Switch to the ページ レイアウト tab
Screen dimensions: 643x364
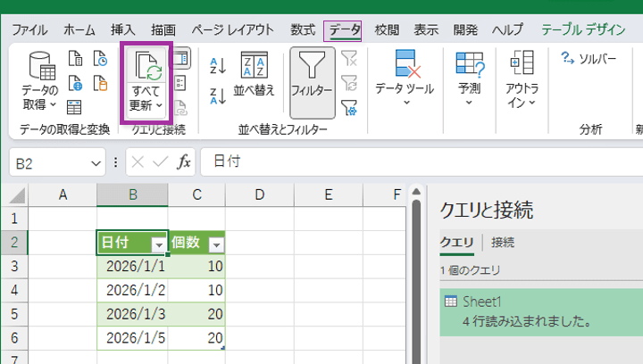[x=232, y=30]
